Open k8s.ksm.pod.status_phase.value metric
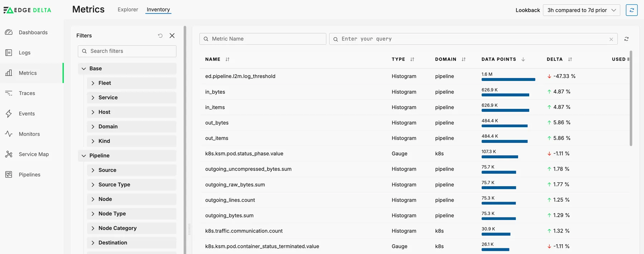Screen dimensions: 644x254 point(244,154)
